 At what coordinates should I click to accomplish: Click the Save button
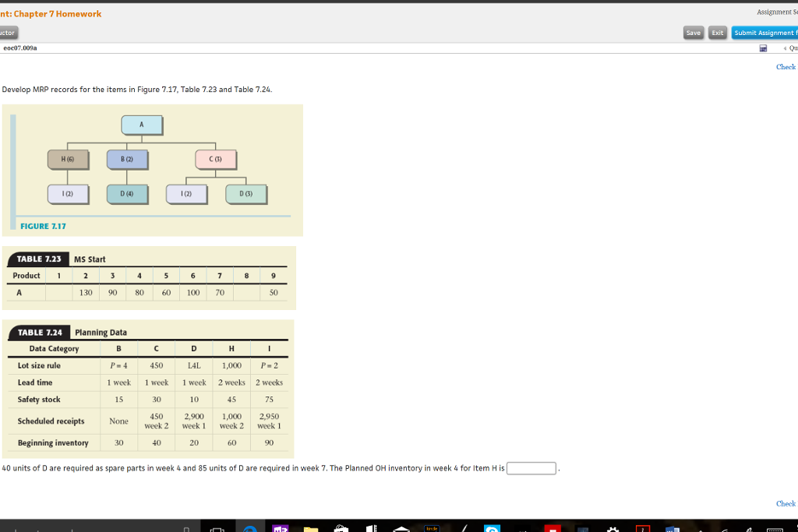[693, 33]
